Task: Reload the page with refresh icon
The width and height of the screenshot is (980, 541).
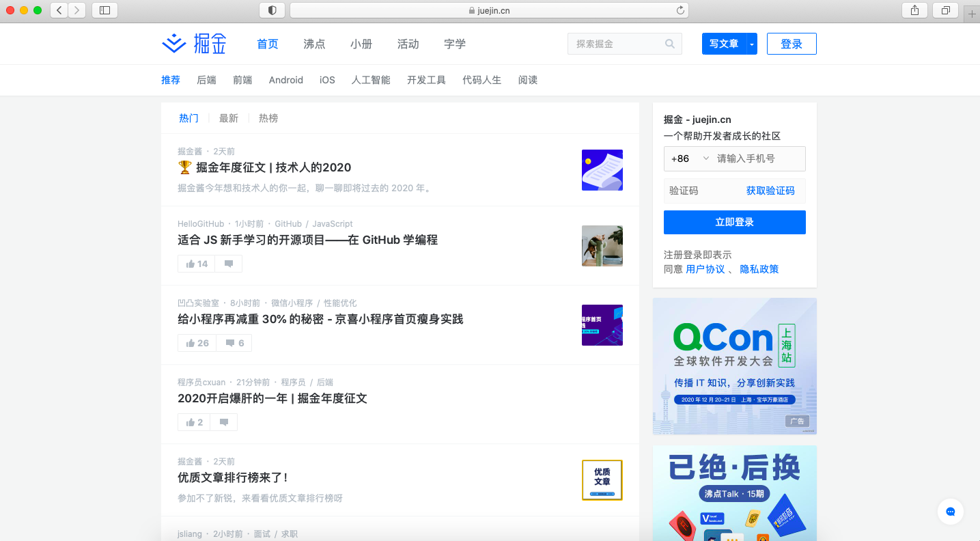Action: [x=680, y=10]
